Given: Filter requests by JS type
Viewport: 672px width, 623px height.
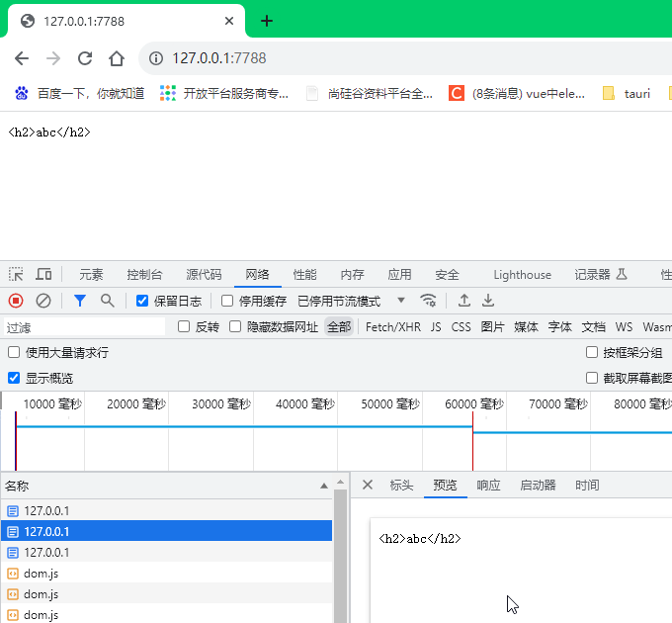Looking at the screenshot, I should point(436,327).
